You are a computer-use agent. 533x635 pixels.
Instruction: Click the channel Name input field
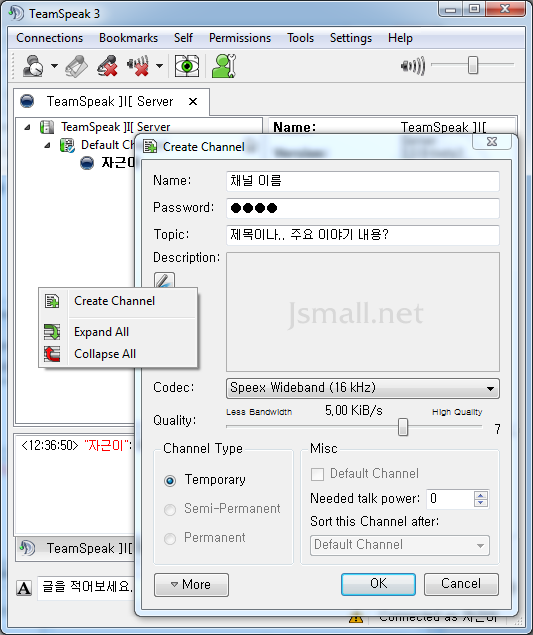tap(362, 181)
